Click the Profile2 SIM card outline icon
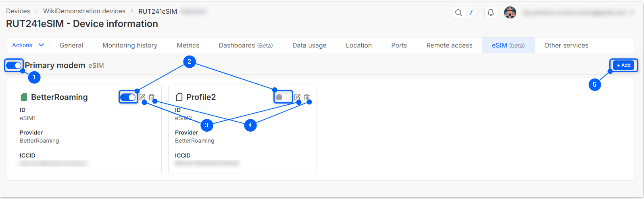This screenshot has width=644, height=199. pyautogui.click(x=179, y=97)
